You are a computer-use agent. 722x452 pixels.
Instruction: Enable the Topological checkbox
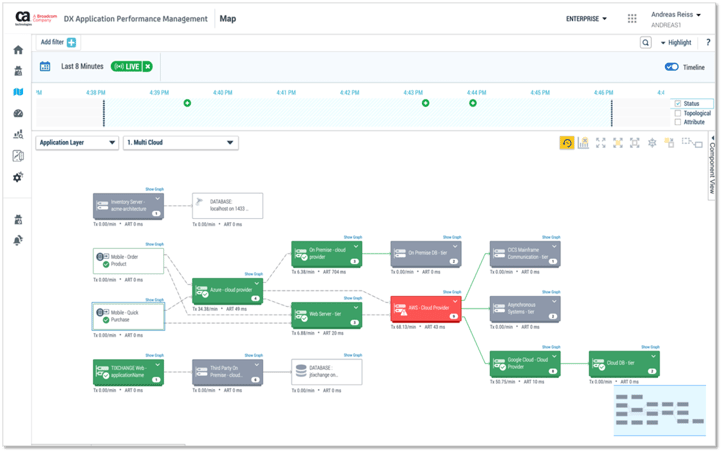(x=678, y=113)
